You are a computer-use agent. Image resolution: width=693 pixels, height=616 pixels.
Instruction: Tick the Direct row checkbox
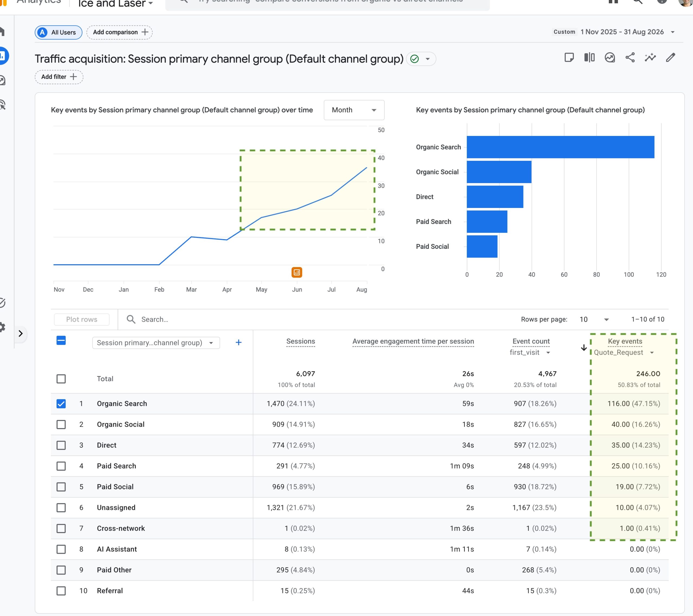(61, 445)
